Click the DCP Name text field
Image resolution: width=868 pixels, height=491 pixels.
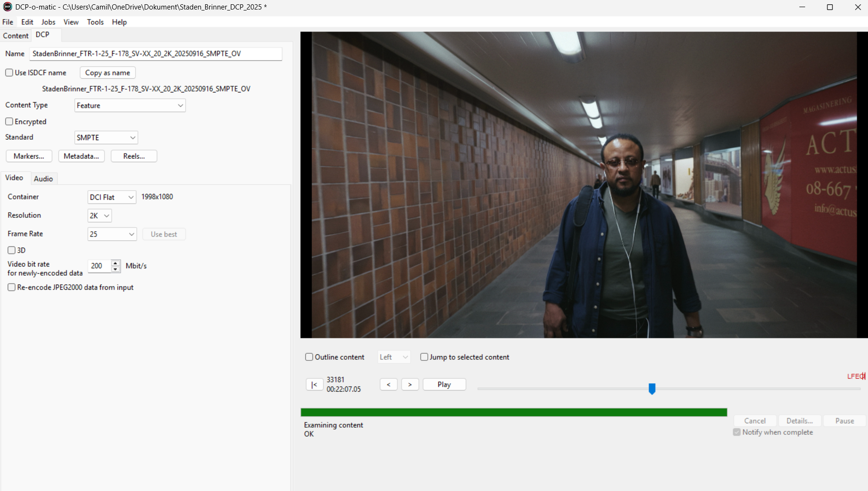point(155,54)
